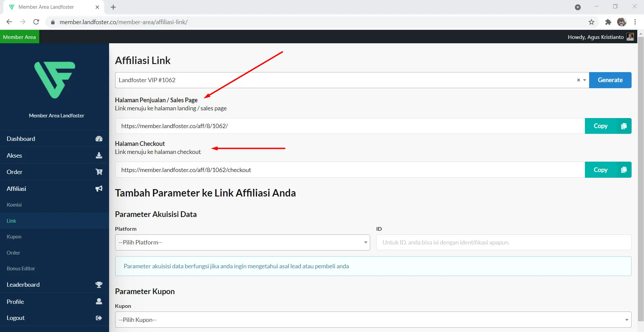Copy the sales page affiliate link
This screenshot has width=644, height=332.
(608, 126)
